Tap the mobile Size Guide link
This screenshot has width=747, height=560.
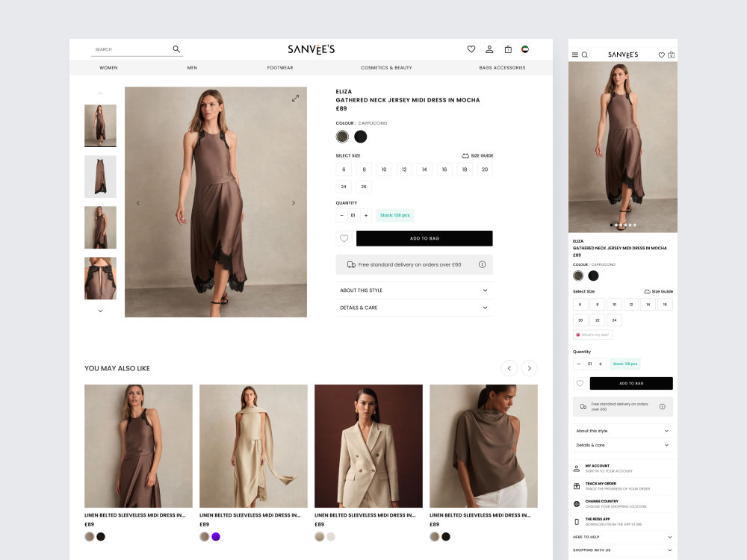point(658,291)
